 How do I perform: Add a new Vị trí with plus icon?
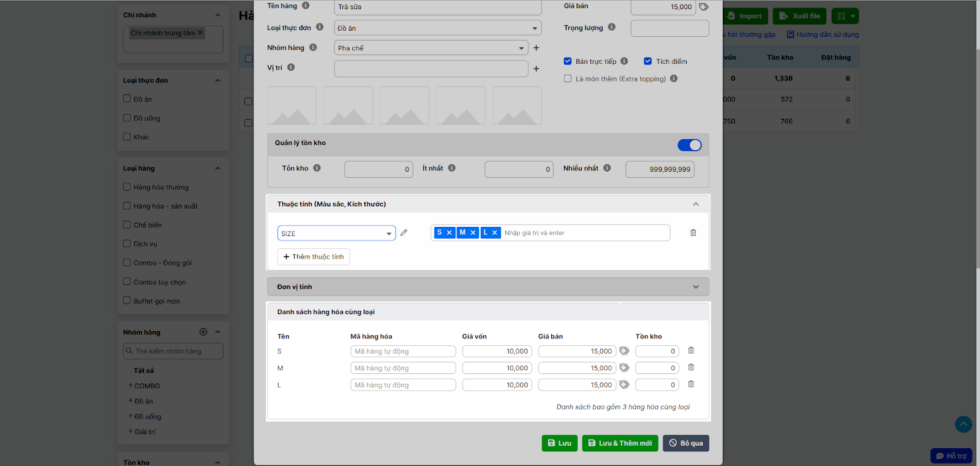[537, 69]
